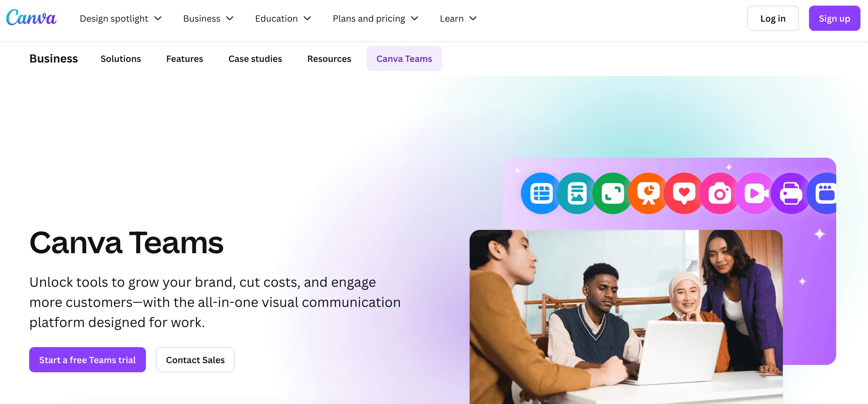Click the pink camera icon
Screen dimensions: 868x404
720,193
